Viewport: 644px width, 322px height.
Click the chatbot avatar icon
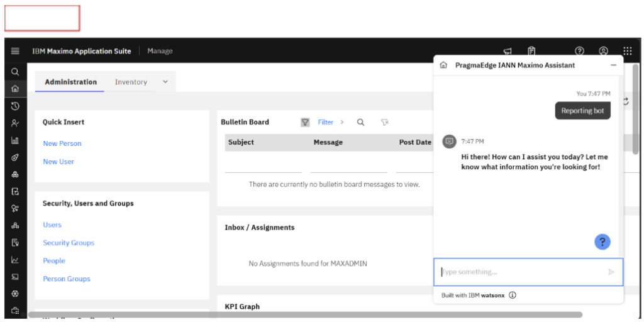click(x=449, y=142)
